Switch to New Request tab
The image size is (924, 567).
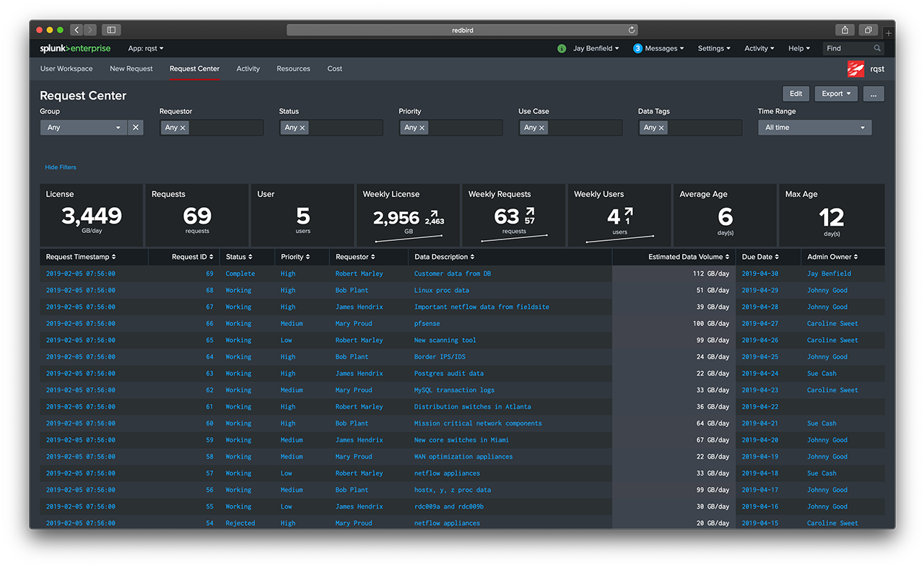point(131,69)
